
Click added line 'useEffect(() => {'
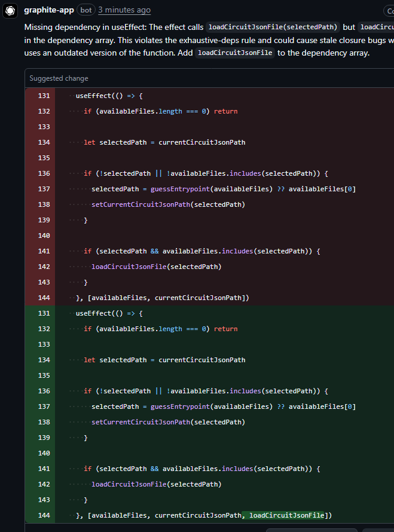tap(109, 313)
